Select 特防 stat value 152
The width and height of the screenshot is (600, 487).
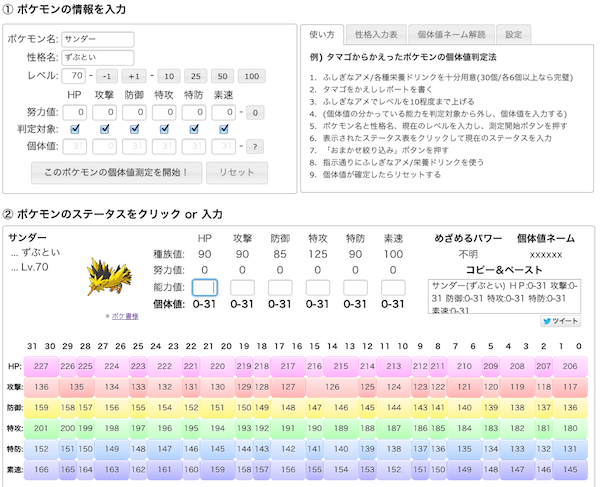coord(41,449)
